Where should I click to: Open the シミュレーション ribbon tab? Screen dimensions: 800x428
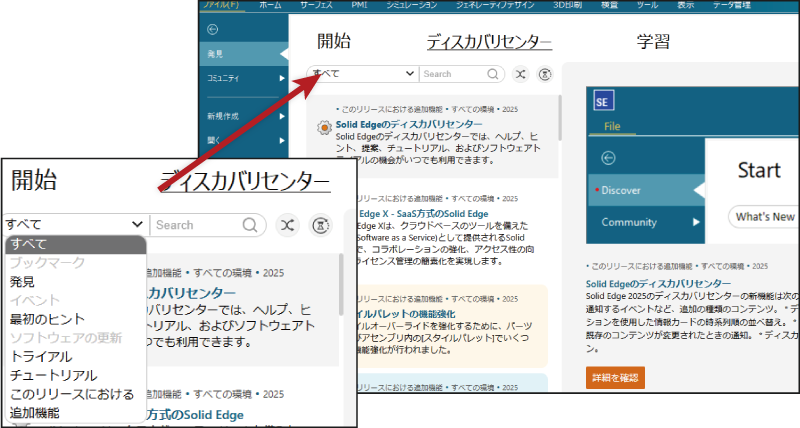tap(411, 5)
